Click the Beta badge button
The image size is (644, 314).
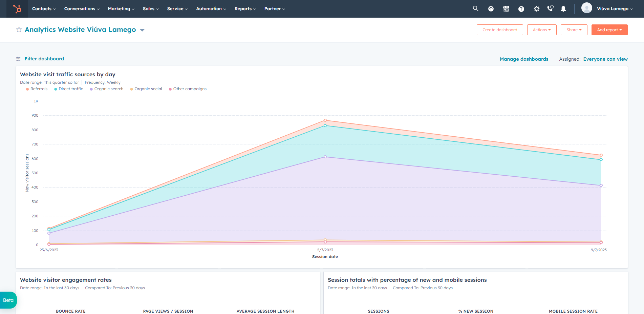tap(8, 300)
